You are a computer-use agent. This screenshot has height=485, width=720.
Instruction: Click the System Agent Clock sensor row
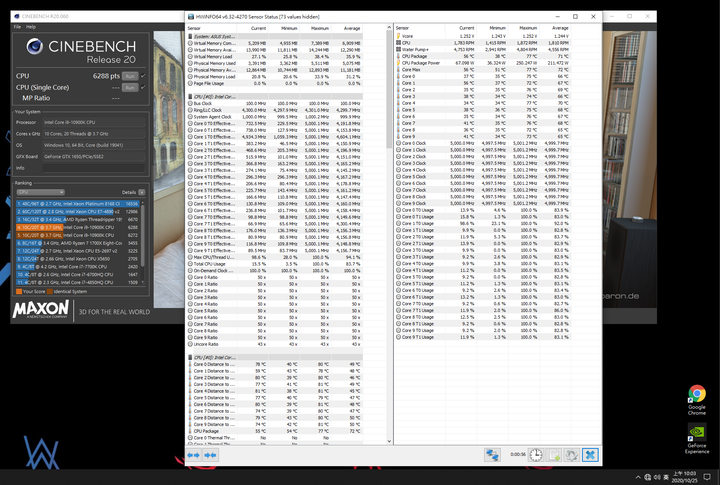pos(275,117)
